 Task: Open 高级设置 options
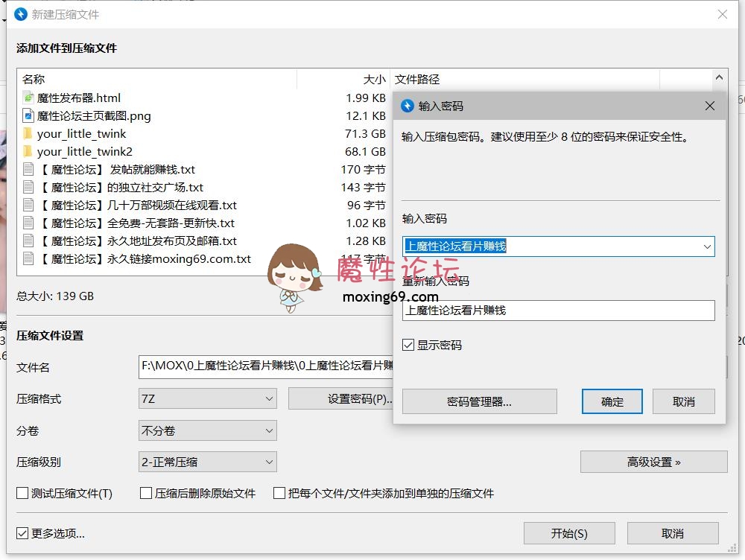click(653, 462)
